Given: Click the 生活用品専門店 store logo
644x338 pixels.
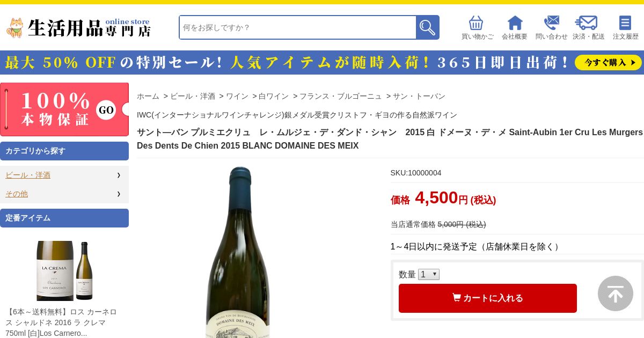Looking at the screenshot, I should click(x=79, y=27).
